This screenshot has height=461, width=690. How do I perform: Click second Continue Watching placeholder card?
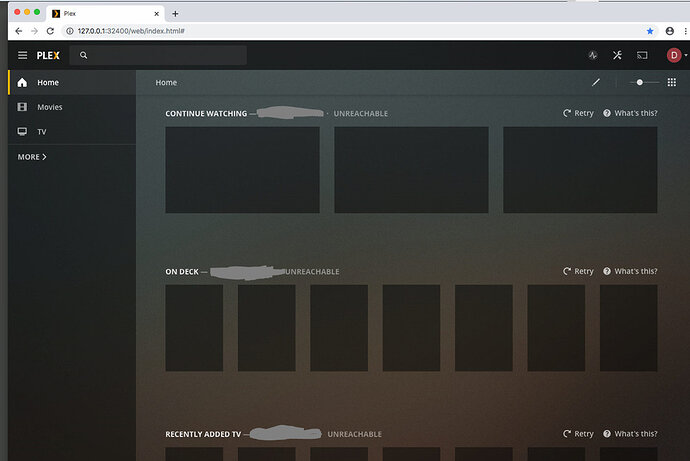tap(411, 170)
